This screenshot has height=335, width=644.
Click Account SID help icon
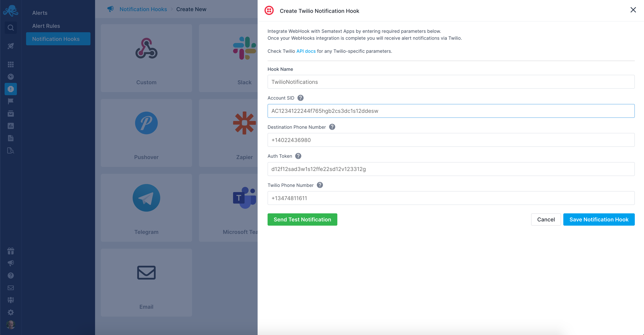click(301, 98)
